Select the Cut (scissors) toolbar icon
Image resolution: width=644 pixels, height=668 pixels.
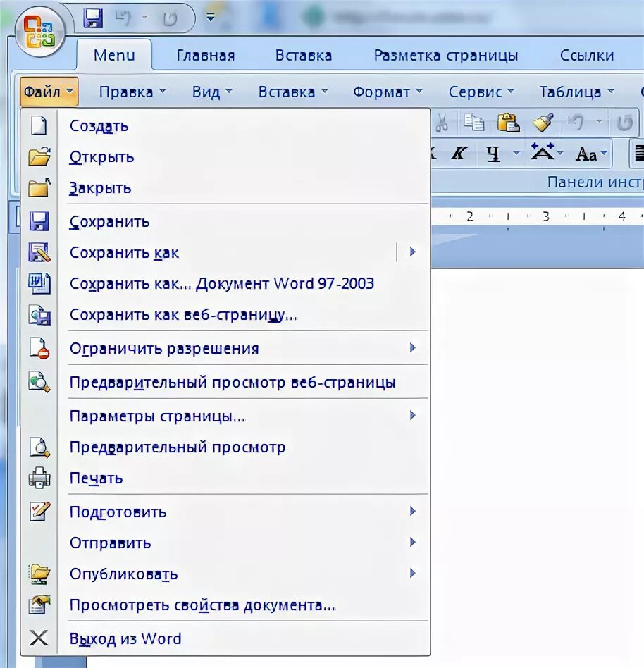(442, 122)
